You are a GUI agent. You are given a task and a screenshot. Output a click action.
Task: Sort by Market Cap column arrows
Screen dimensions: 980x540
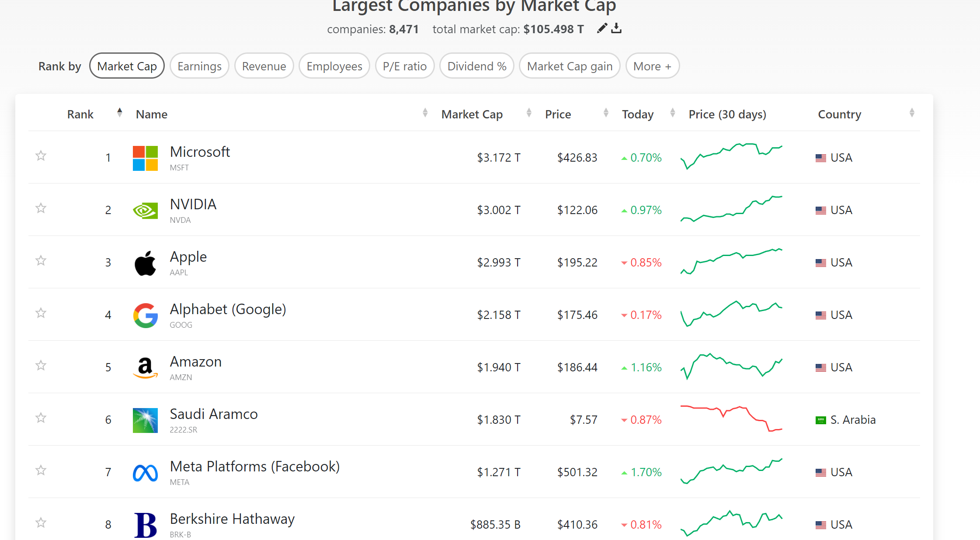(x=529, y=113)
